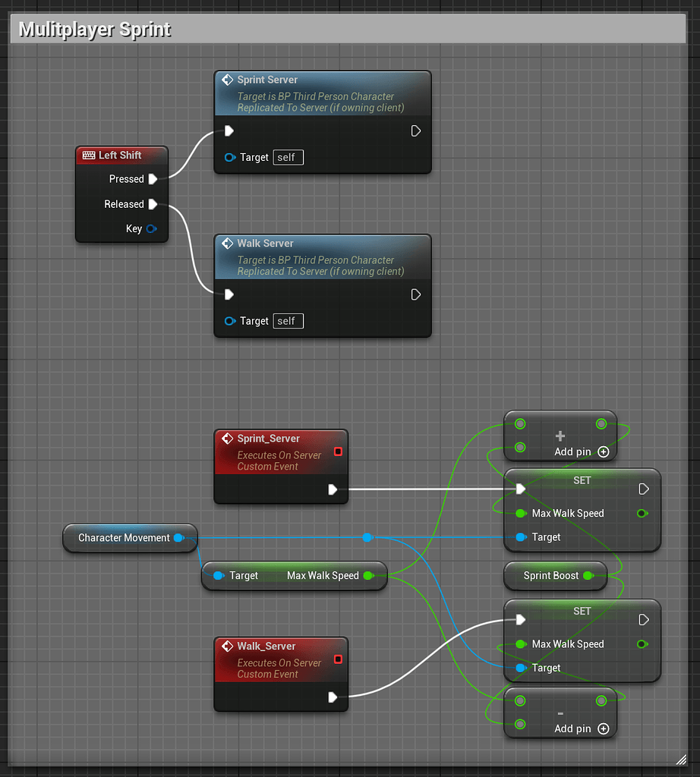
Task: Edit the self field on Sprint Server Target
Action: pos(288,157)
